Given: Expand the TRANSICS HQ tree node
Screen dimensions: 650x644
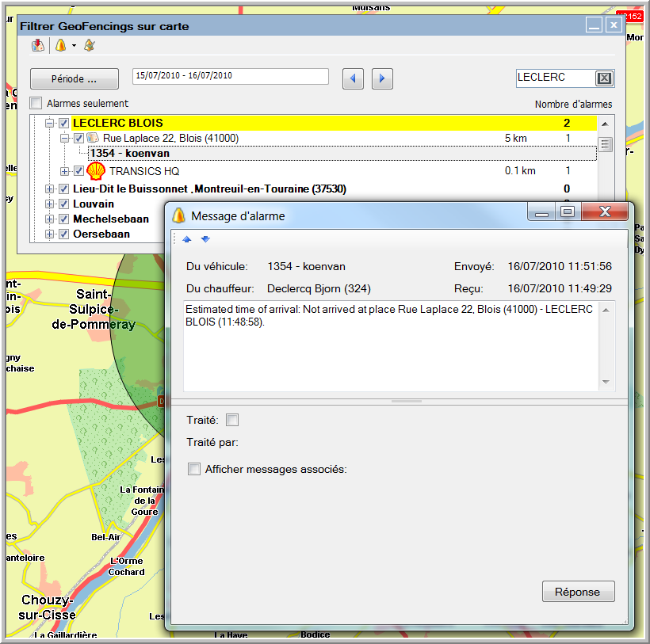Looking at the screenshot, I should coord(65,171).
